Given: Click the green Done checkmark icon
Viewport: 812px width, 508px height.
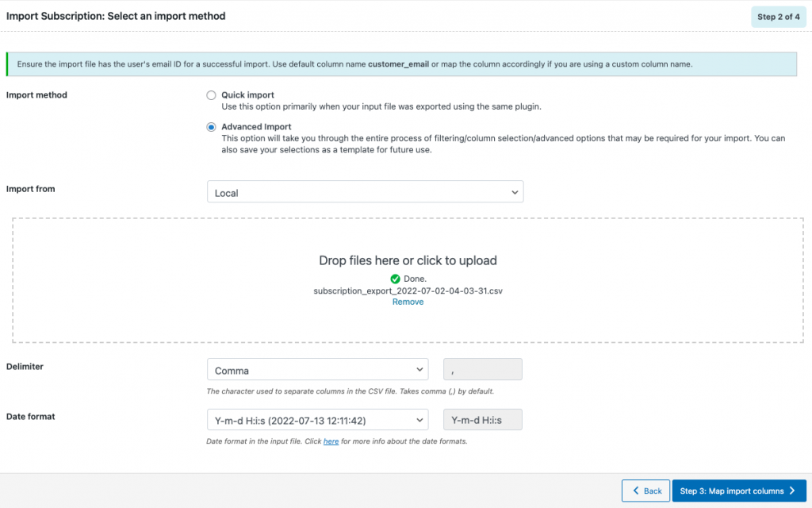Looking at the screenshot, I should click(395, 279).
